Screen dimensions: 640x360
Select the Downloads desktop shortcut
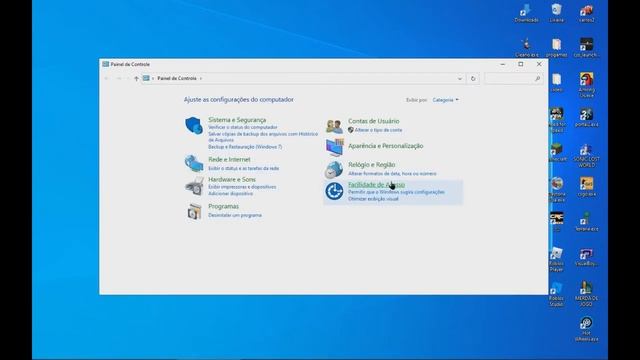coord(526,13)
